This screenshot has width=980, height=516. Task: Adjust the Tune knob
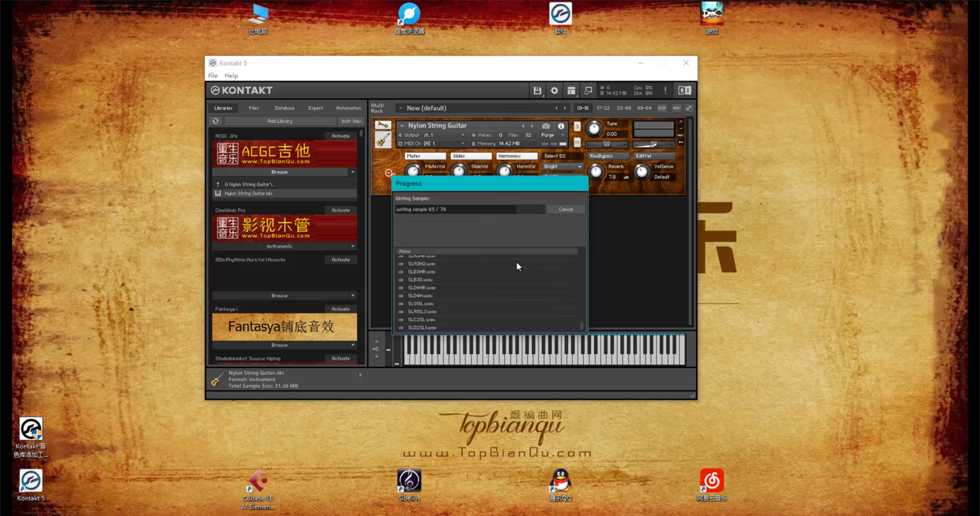[x=594, y=129]
